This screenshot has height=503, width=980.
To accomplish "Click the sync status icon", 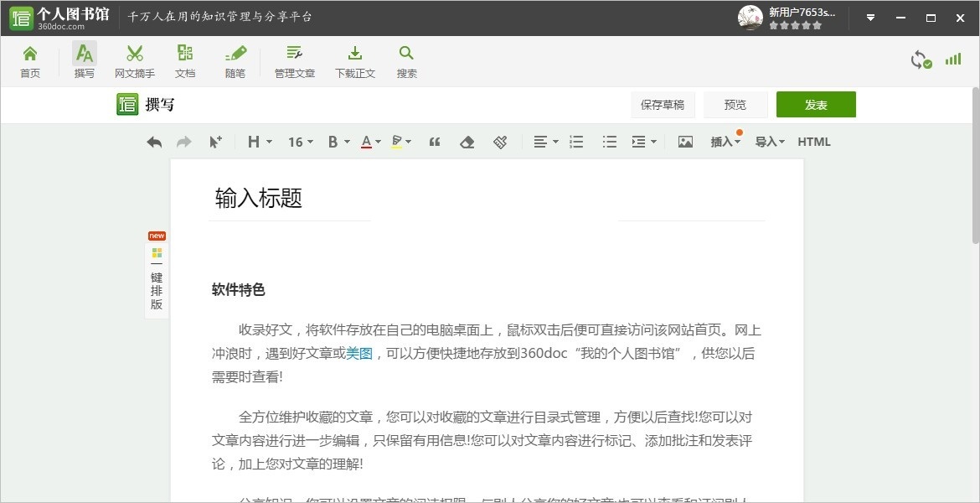I will coord(921,60).
